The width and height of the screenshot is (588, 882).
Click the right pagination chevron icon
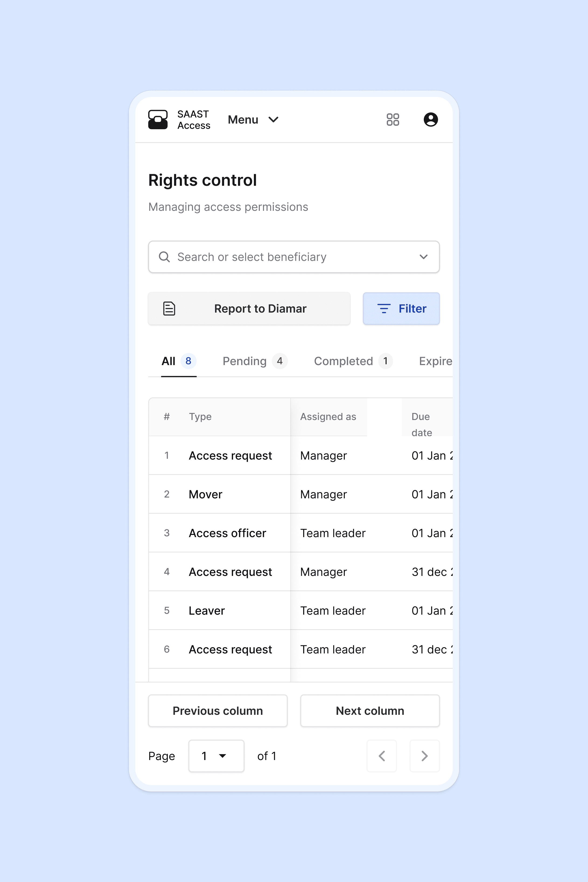click(425, 756)
